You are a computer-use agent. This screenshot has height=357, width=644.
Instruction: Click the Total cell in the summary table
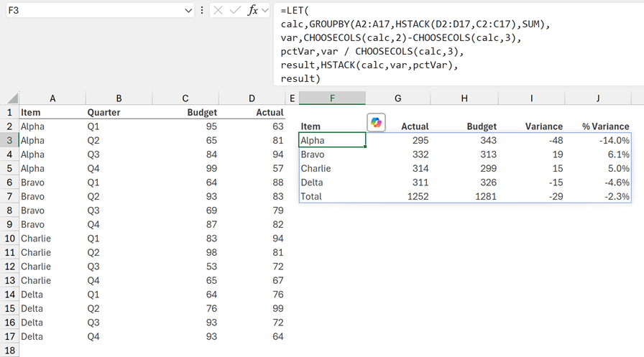click(x=332, y=196)
